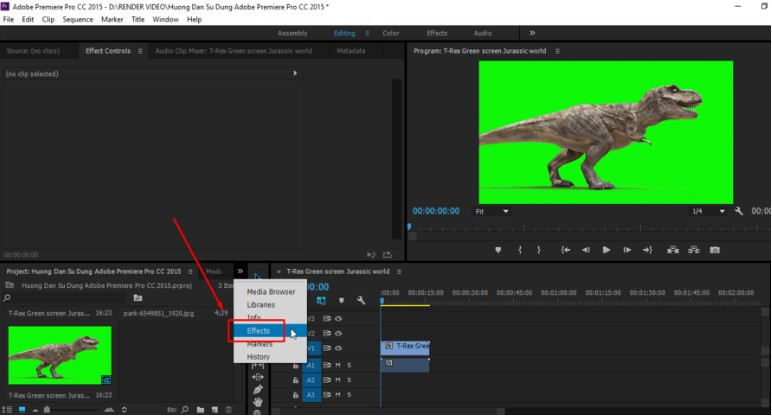The height and width of the screenshot is (416, 772).
Task: Click the Add Marker button in Program monitor
Action: coord(498,250)
